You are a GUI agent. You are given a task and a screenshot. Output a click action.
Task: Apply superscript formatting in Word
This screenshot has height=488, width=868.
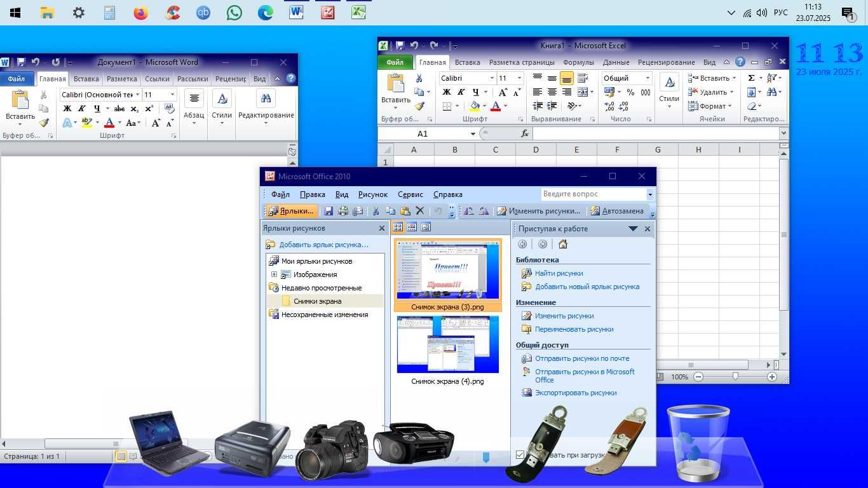click(x=149, y=109)
